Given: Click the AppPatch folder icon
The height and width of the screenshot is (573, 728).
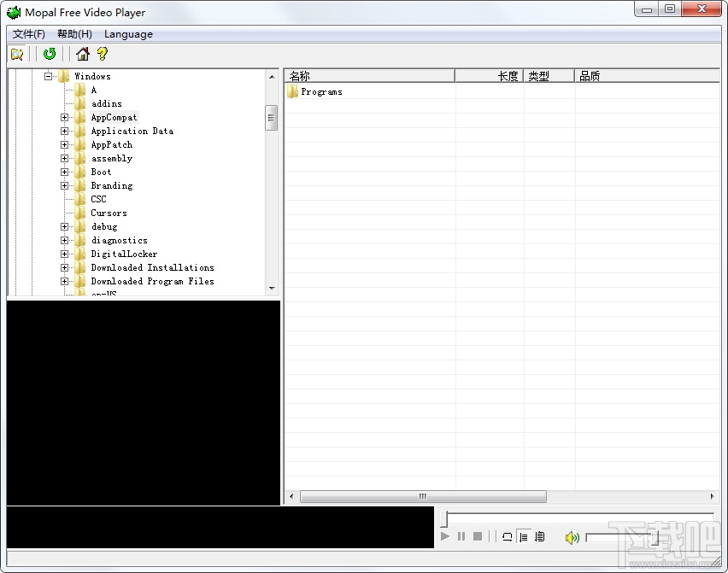Looking at the screenshot, I should click(79, 145).
